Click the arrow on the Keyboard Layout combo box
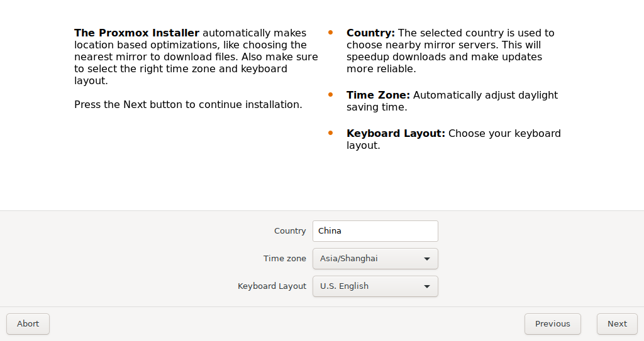Screen dimensions: 644x341 (427, 286)
